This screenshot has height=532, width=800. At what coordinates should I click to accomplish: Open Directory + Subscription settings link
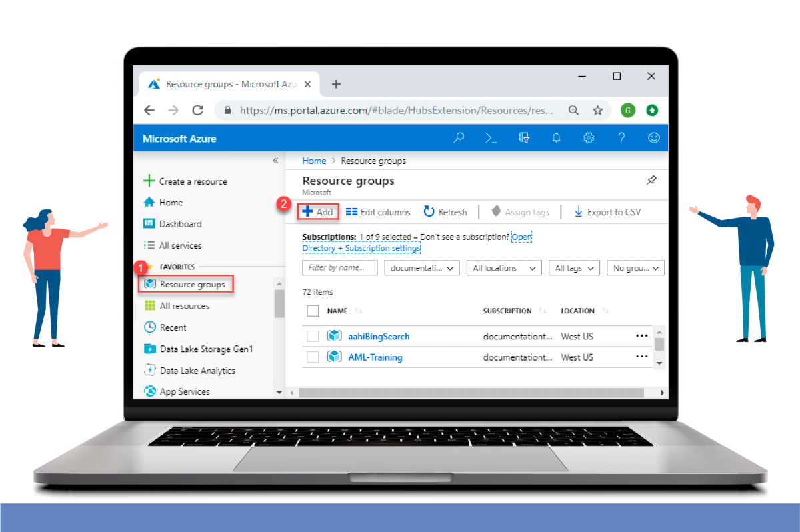point(360,247)
